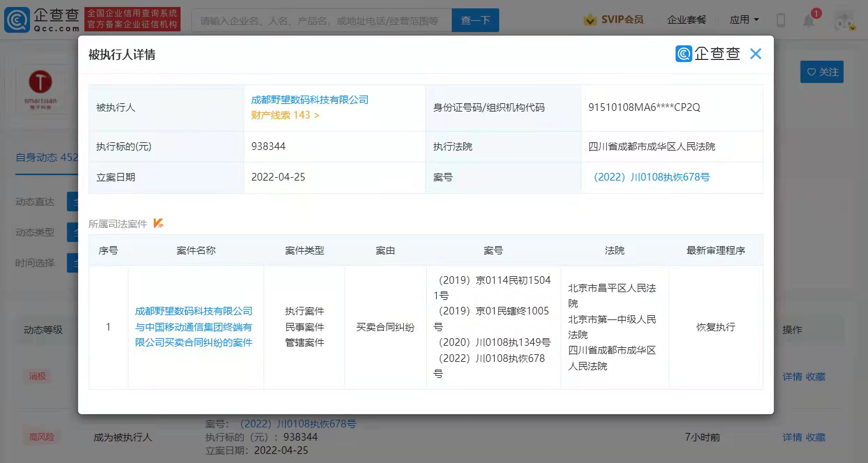Open the 财产线索 143 link
868x463 pixels.
pos(285,115)
